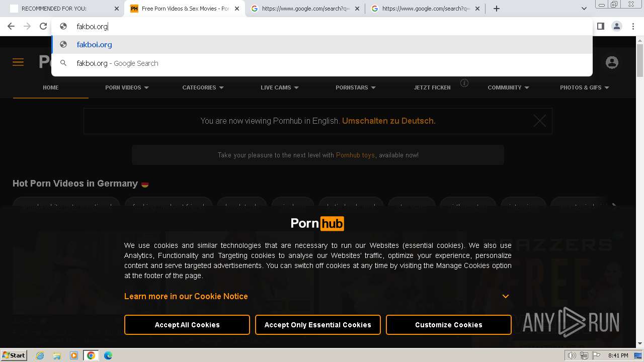Expand the PORNSTARS dropdown
Image resolution: width=644 pixels, height=362 pixels.
click(x=356, y=87)
